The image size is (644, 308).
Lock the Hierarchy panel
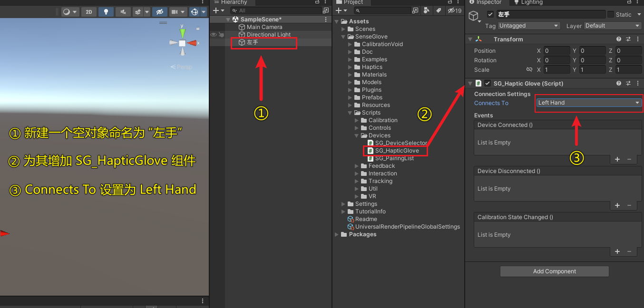317,2
